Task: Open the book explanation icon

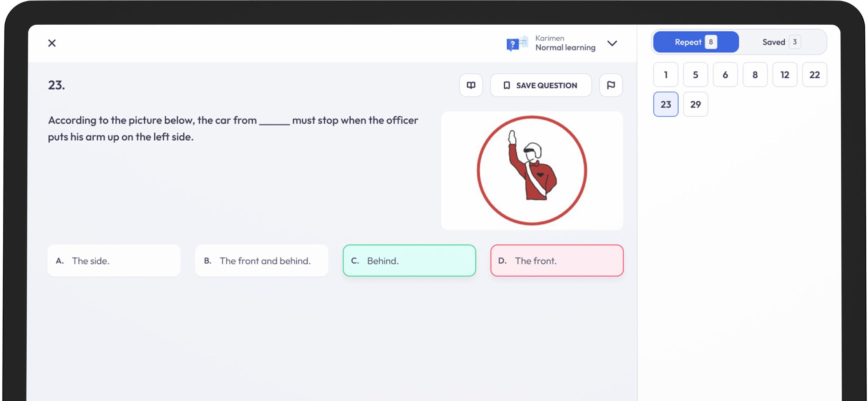Action: (x=471, y=85)
